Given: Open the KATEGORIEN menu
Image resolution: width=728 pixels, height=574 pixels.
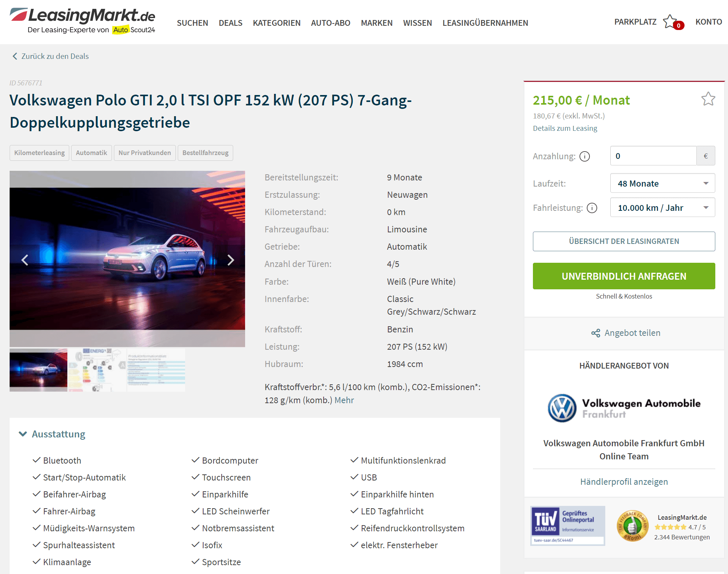Looking at the screenshot, I should [277, 23].
